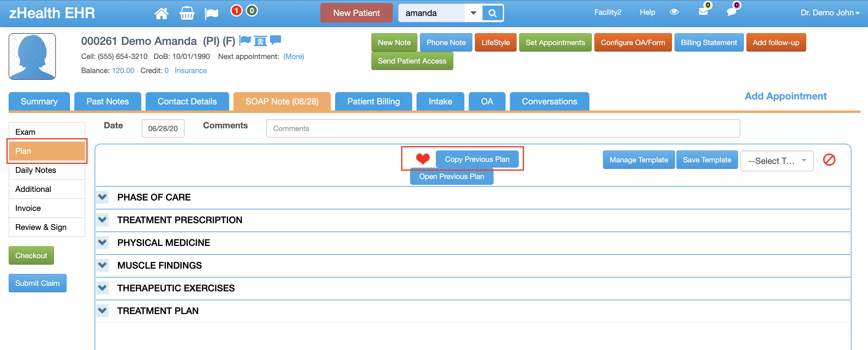
Task: Expand the TREATMENT PRESCRIPTION section
Action: pyautogui.click(x=103, y=220)
